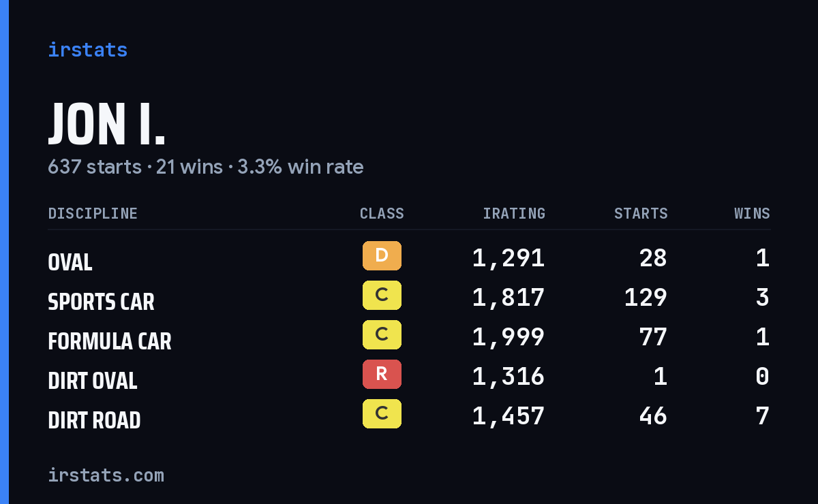This screenshot has height=504, width=818.
Task: Sort by the Class column header
Action: coord(382,214)
